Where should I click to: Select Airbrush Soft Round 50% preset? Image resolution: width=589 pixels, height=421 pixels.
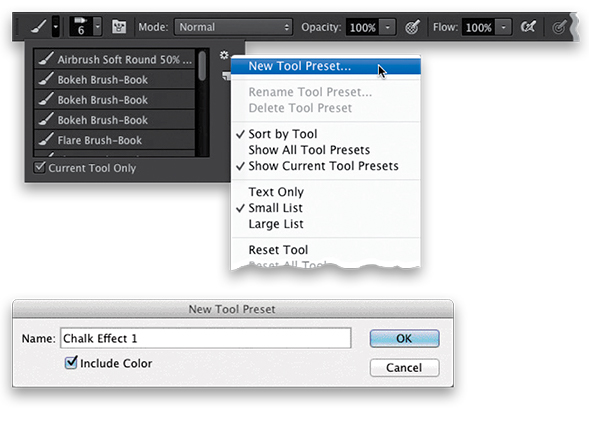pyautogui.click(x=115, y=59)
